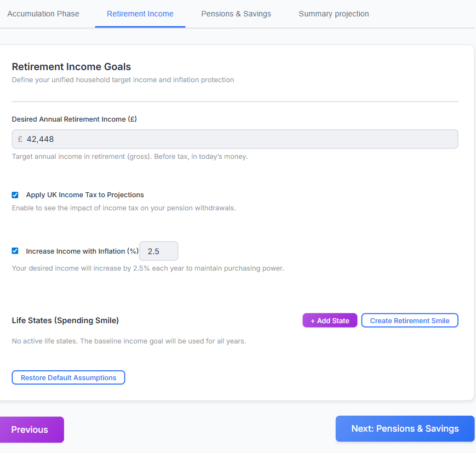Click the Apply UK Income Tax label

click(x=85, y=195)
